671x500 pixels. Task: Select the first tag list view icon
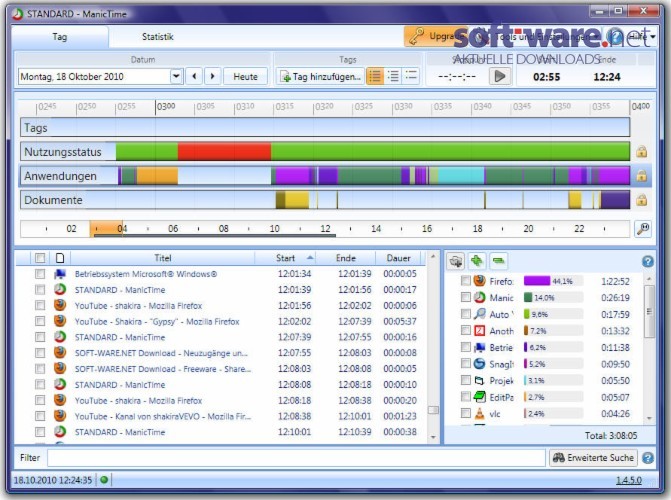[375, 77]
